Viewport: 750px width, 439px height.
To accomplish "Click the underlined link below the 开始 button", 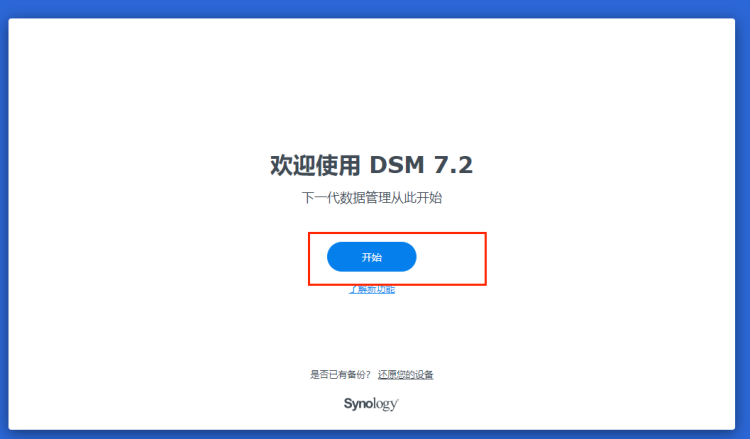I will [x=372, y=289].
